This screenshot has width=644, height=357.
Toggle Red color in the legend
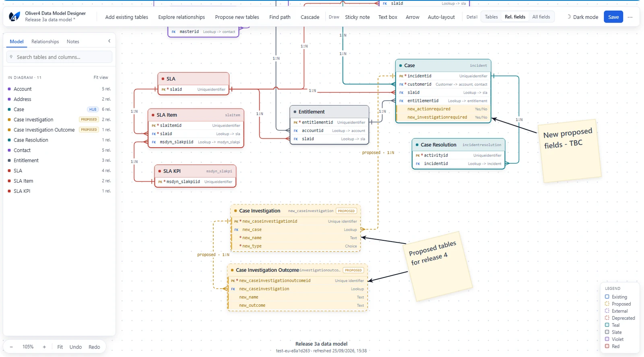pos(612,346)
